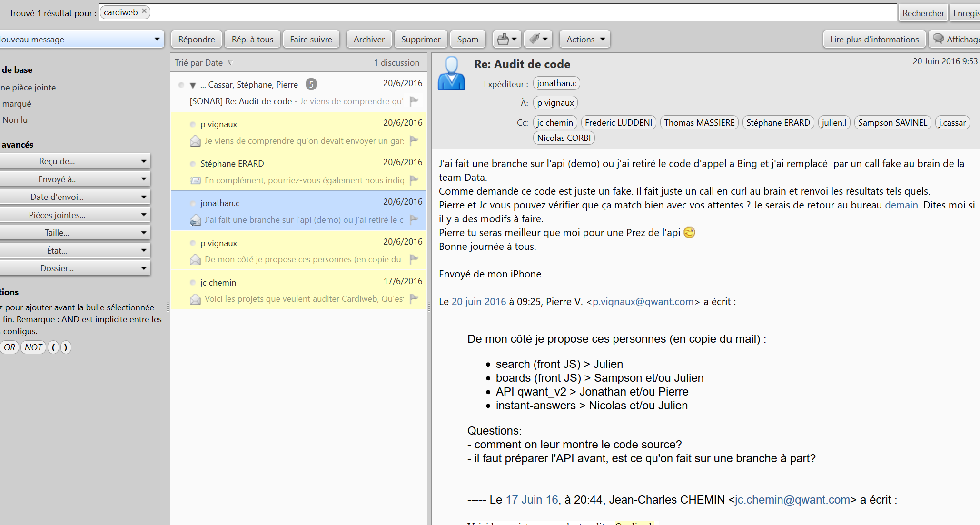The height and width of the screenshot is (525, 980).
Task: Mark message as Spam
Action: coord(467,39)
